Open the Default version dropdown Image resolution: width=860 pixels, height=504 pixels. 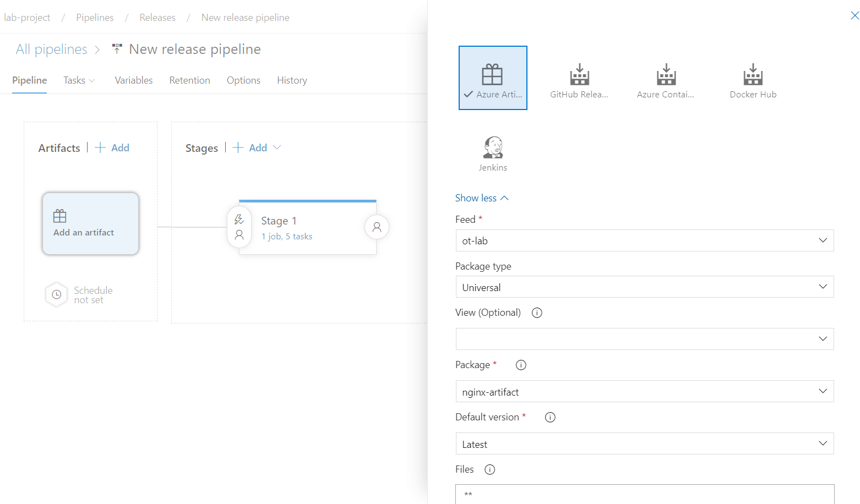[x=645, y=443]
